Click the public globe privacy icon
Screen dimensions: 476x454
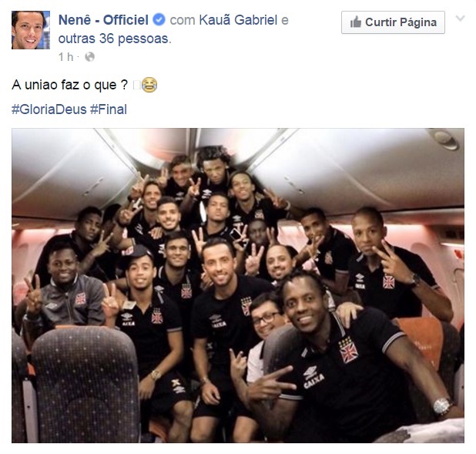[89, 57]
